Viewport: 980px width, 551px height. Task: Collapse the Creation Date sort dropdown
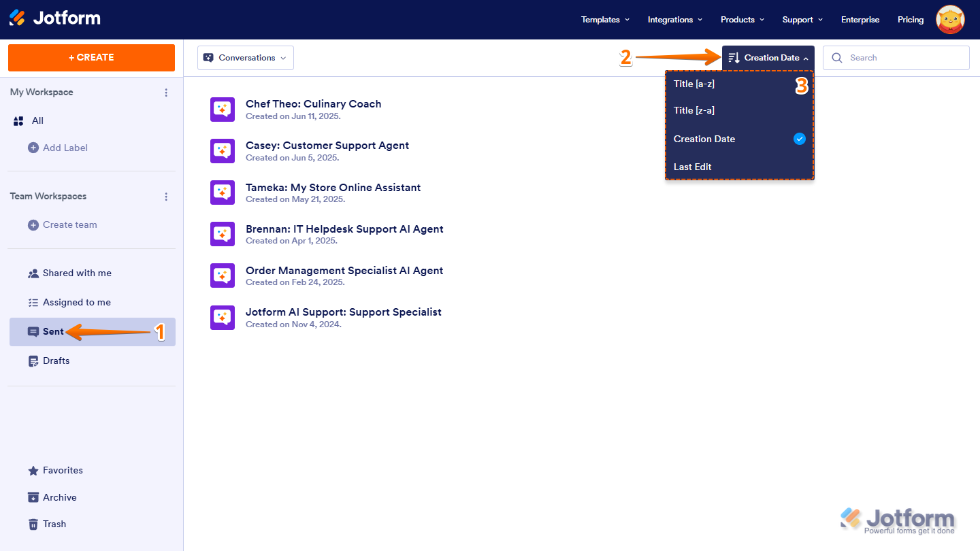pyautogui.click(x=768, y=58)
